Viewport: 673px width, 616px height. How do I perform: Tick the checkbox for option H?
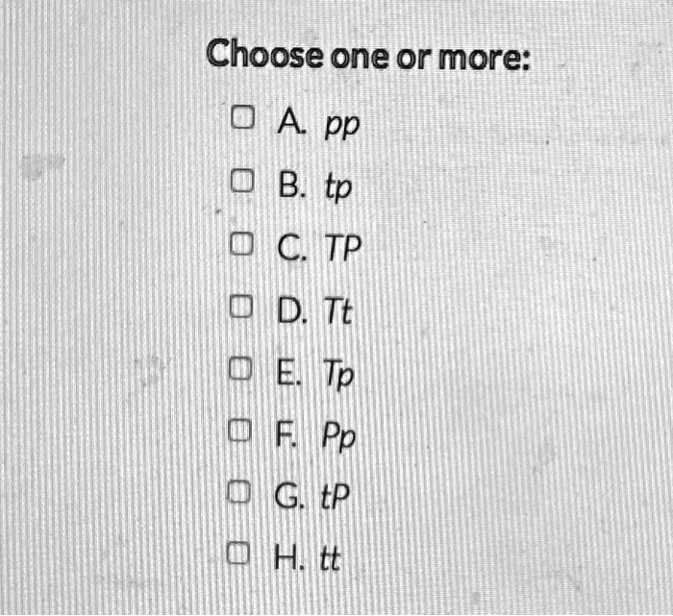(237, 553)
